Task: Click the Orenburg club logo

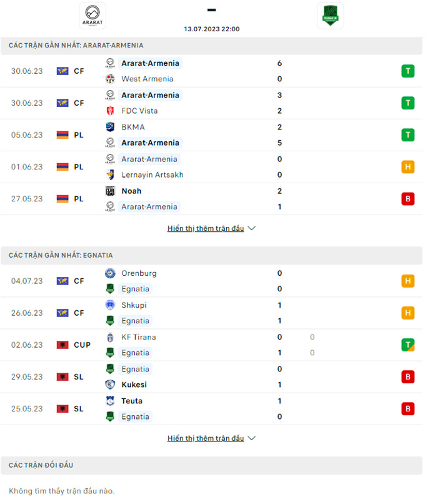Action: click(x=110, y=273)
